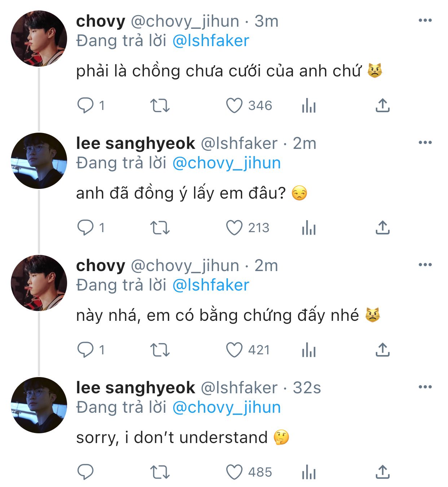This screenshot has height=487, width=448.
Task: Open @chovy_jihun mention link in last tweet
Action: tap(227, 407)
